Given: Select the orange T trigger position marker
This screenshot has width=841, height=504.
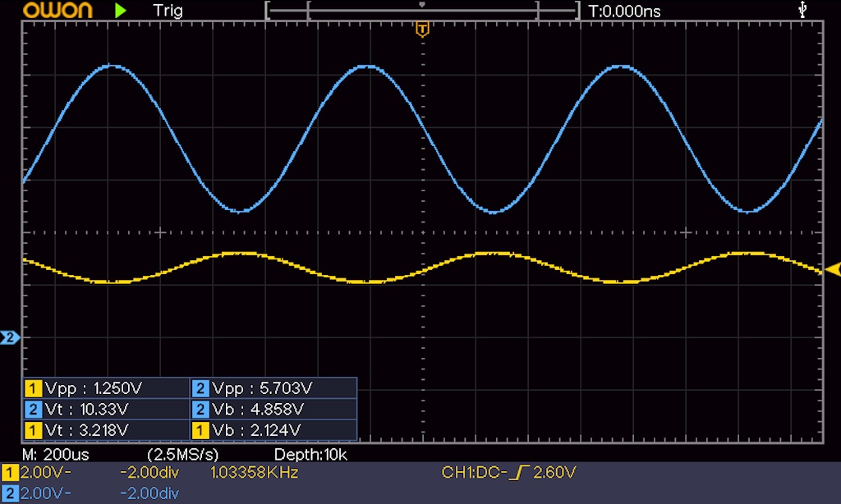Looking at the screenshot, I should pyautogui.click(x=422, y=30).
